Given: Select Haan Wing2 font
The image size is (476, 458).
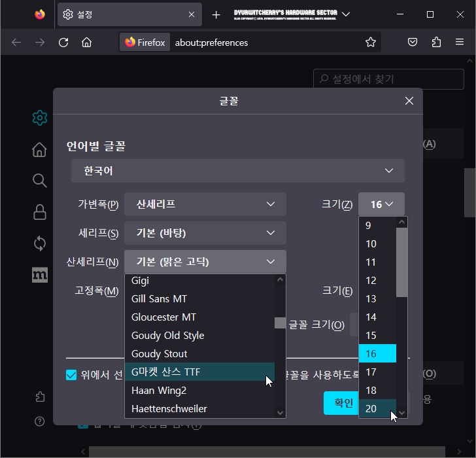Looking at the screenshot, I should click(200, 390).
